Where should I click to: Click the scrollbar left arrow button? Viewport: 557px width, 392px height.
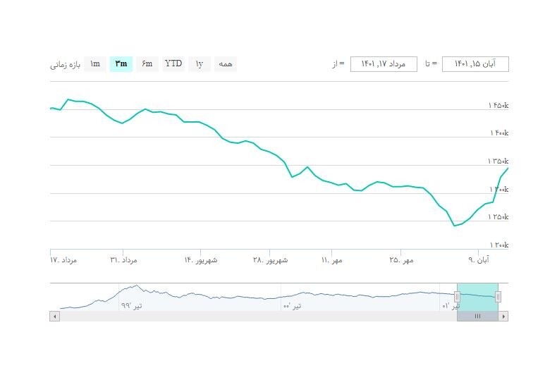[54, 317]
